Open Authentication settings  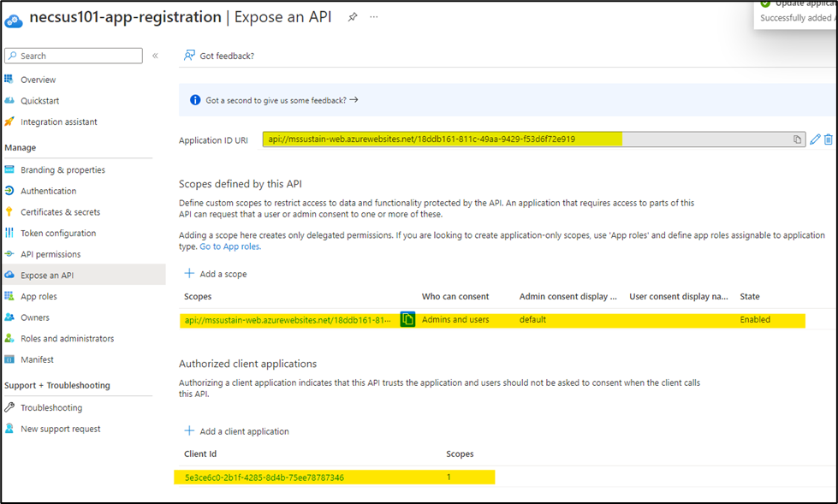(x=49, y=191)
